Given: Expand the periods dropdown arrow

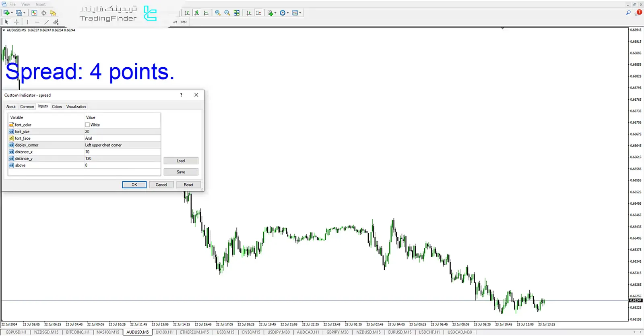Looking at the screenshot, I should [288, 13].
